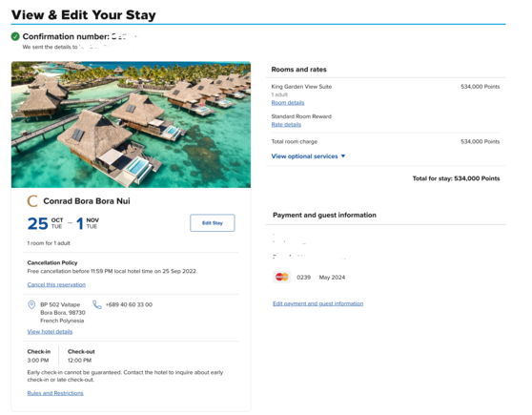Click the Edit Stay button

(x=213, y=223)
